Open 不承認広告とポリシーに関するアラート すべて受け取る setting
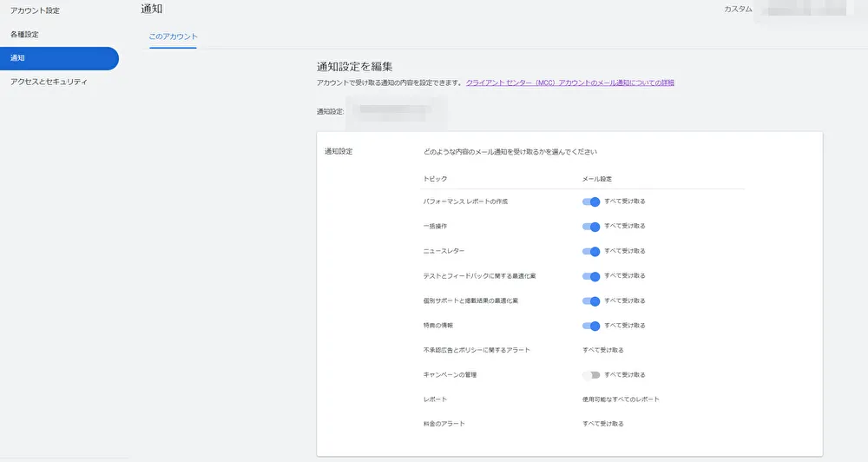 (x=602, y=350)
